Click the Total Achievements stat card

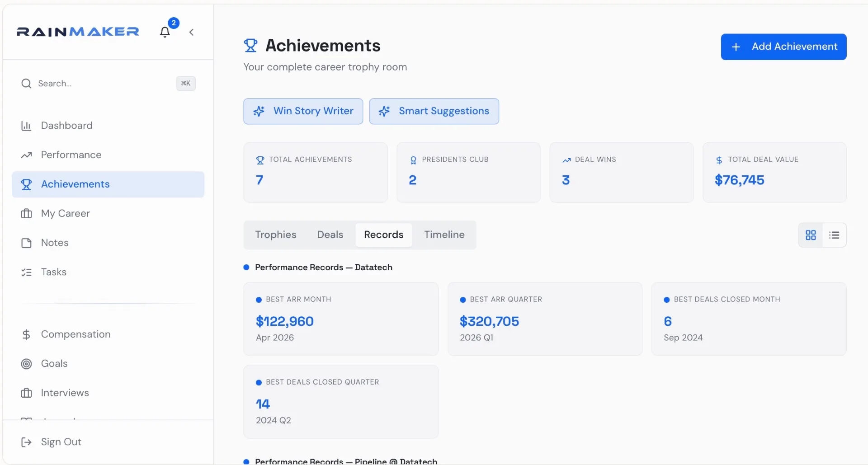coord(316,173)
